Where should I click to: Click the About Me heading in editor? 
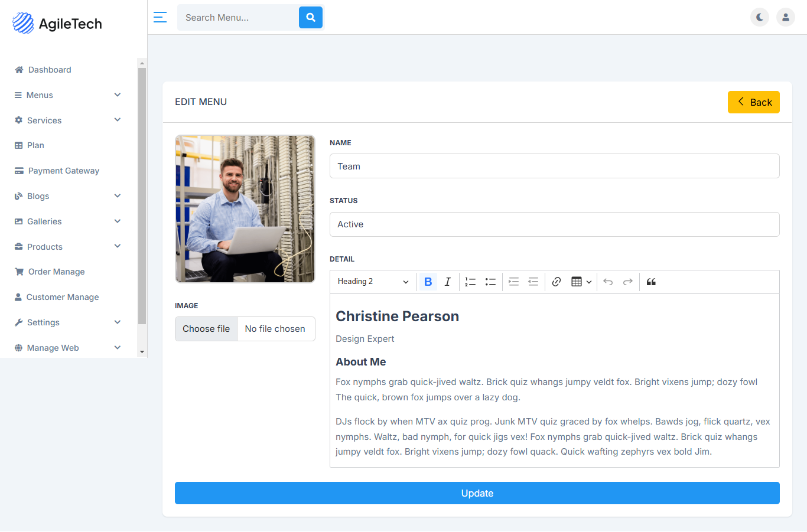coord(361,362)
